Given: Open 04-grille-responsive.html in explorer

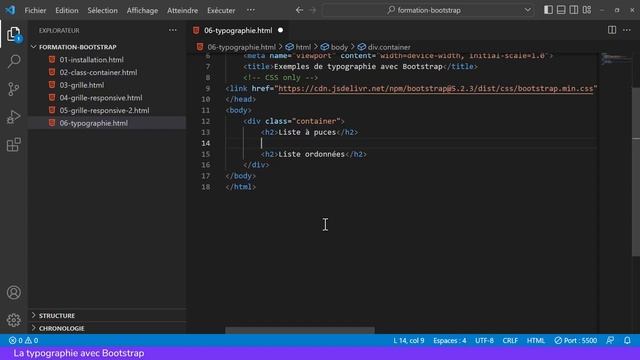Looking at the screenshot, I should [x=101, y=98].
